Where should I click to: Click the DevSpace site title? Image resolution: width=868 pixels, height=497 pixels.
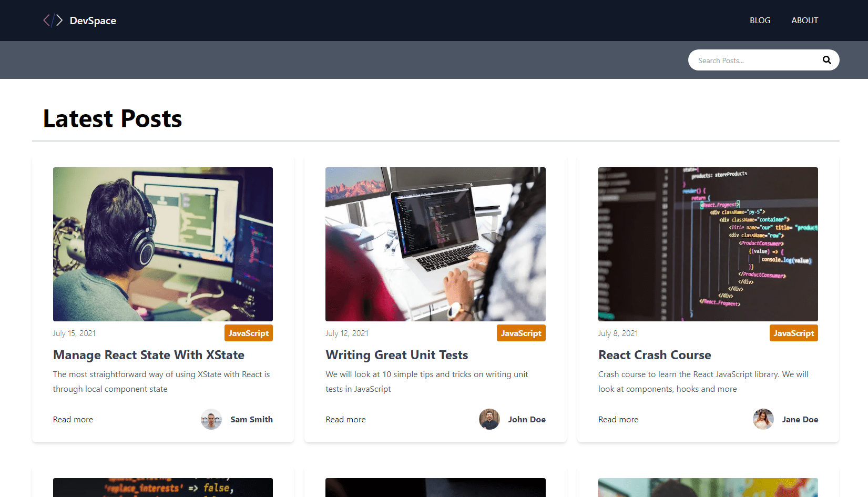pyautogui.click(x=93, y=21)
